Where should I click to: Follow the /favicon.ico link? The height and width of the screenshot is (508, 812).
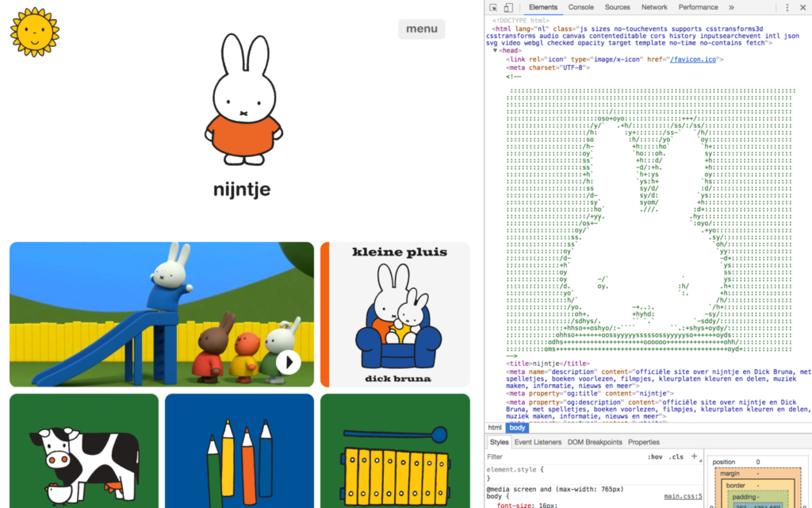(693, 59)
